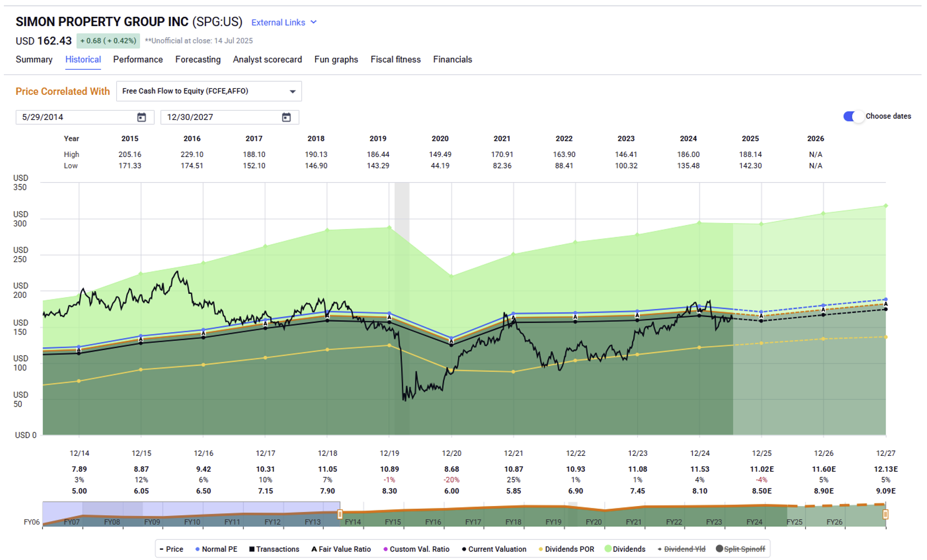Click the 2020 low value 44.19
Viewport: 927px width, 560px height.
click(440, 166)
